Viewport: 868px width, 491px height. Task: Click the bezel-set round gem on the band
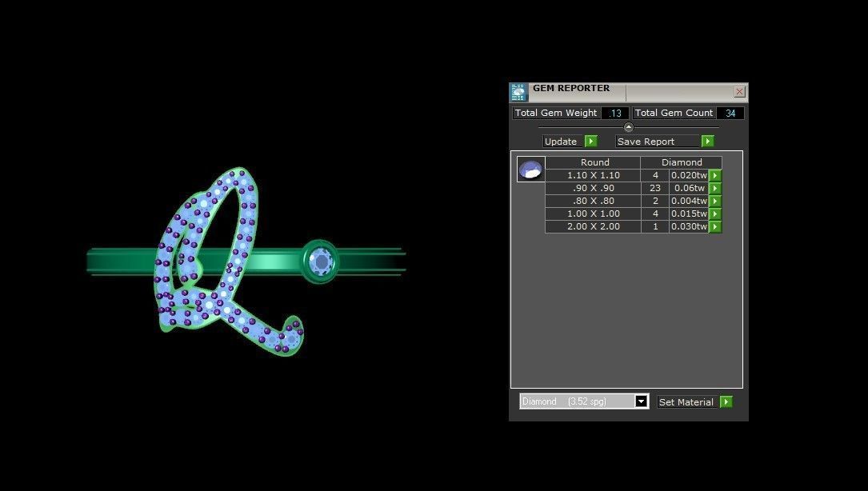coord(320,261)
